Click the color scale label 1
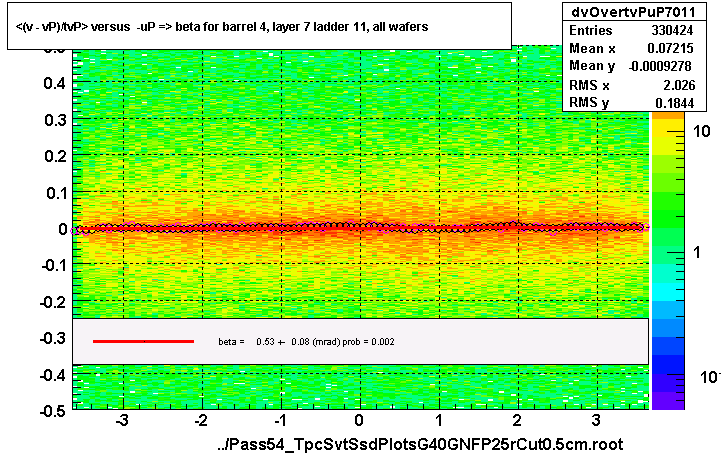This screenshot has width=721, height=455. [697, 252]
